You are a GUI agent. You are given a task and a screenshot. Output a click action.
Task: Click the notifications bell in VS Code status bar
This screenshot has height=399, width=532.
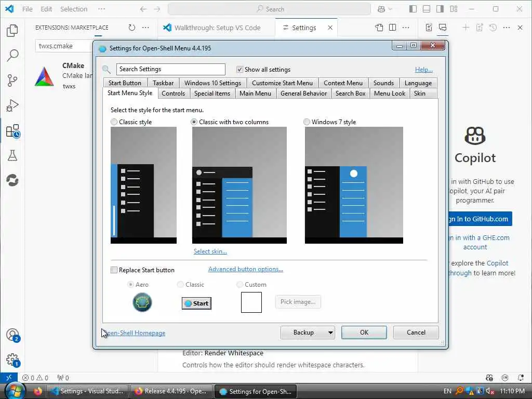(x=521, y=378)
